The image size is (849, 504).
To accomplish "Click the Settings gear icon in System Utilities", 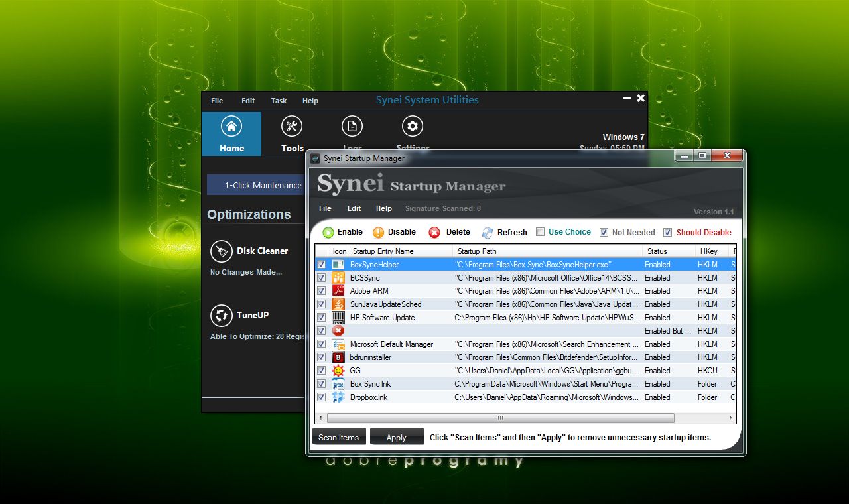I will point(413,126).
